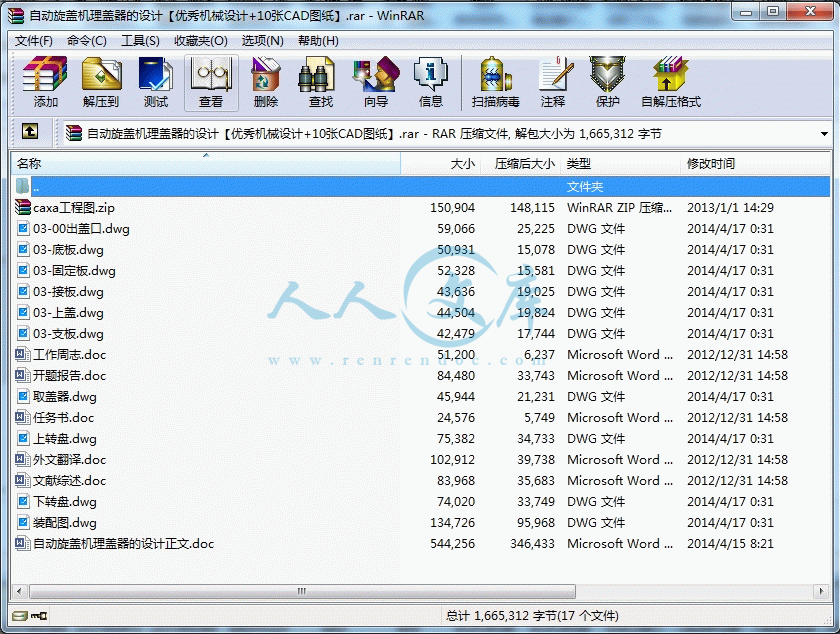This screenshot has width=840, height=634.
Task: Open the 收藏夹(O) menu
Action: point(201,41)
